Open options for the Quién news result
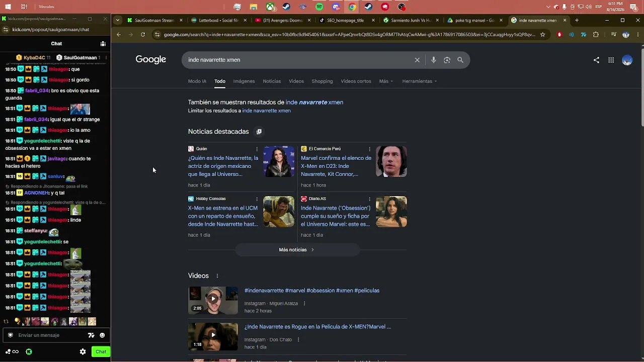This screenshot has height=362, width=644. tap(257, 149)
